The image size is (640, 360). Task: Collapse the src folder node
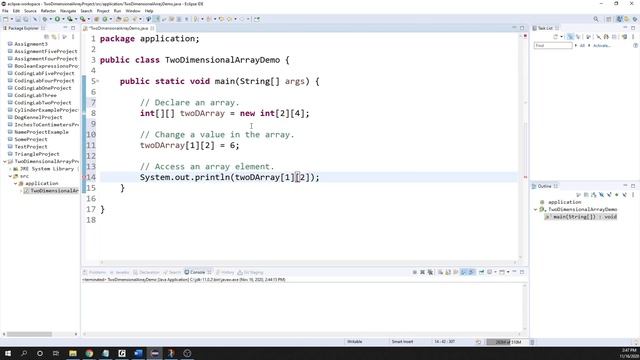coord(10,176)
